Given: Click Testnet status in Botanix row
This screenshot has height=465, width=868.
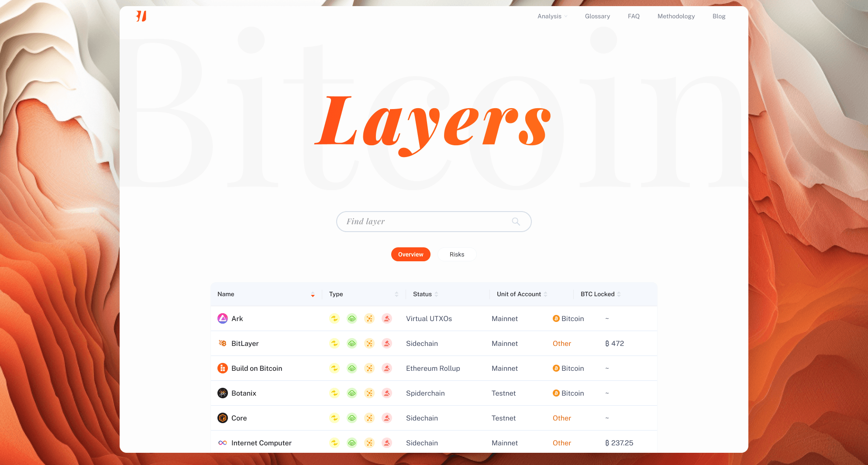Looking at the screenshot, I should tap(503, 393).
